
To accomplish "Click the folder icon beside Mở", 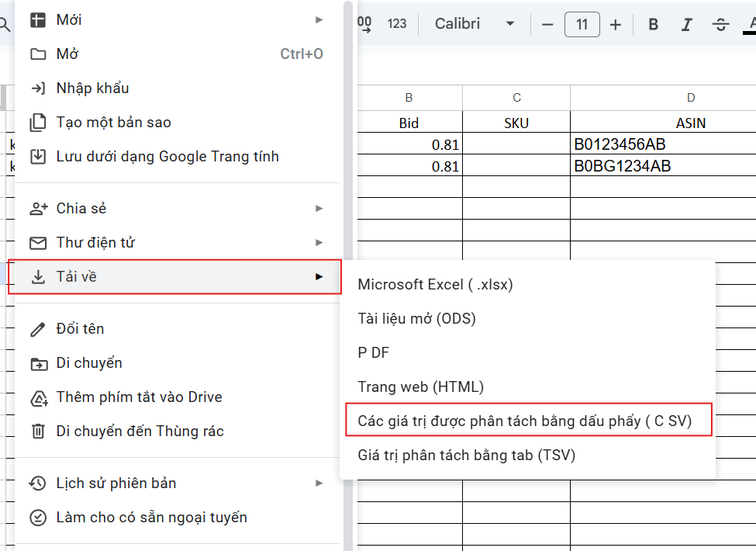I will [x=37, y=54].
